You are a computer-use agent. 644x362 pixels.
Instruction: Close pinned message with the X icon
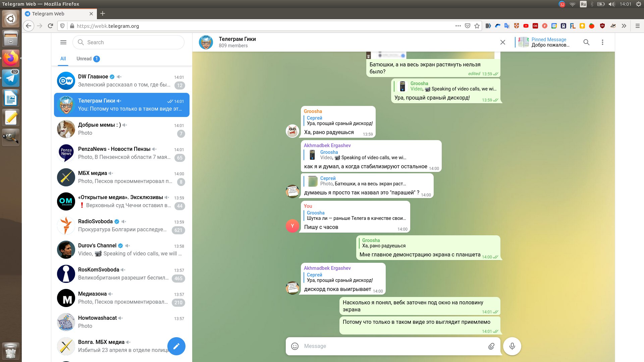click(503, 42)
